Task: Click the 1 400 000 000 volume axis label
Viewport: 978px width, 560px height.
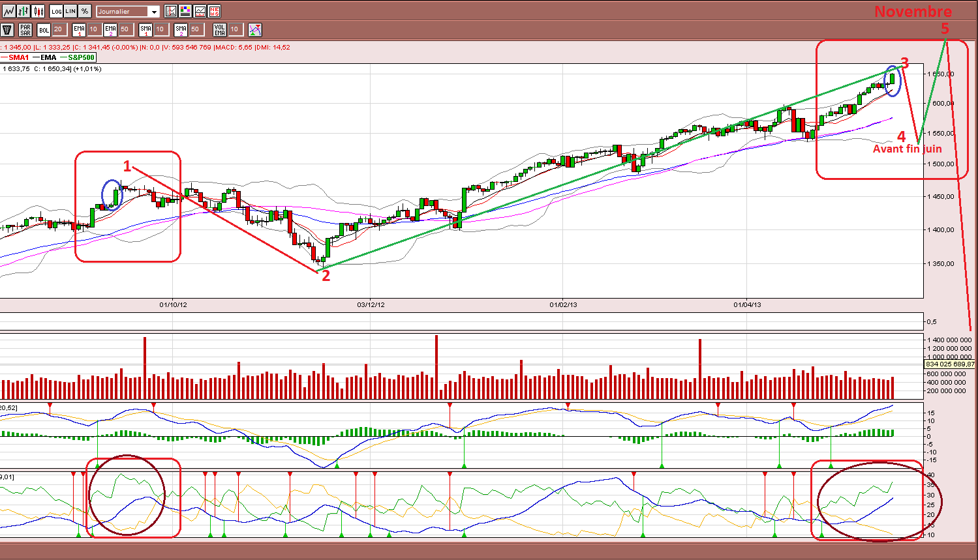Action: pos(949,340)
